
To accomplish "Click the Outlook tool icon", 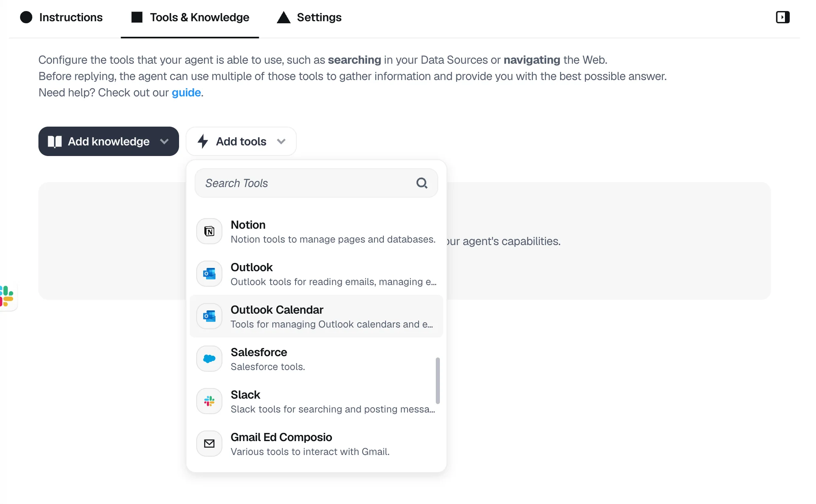I will tap(209, 274).
